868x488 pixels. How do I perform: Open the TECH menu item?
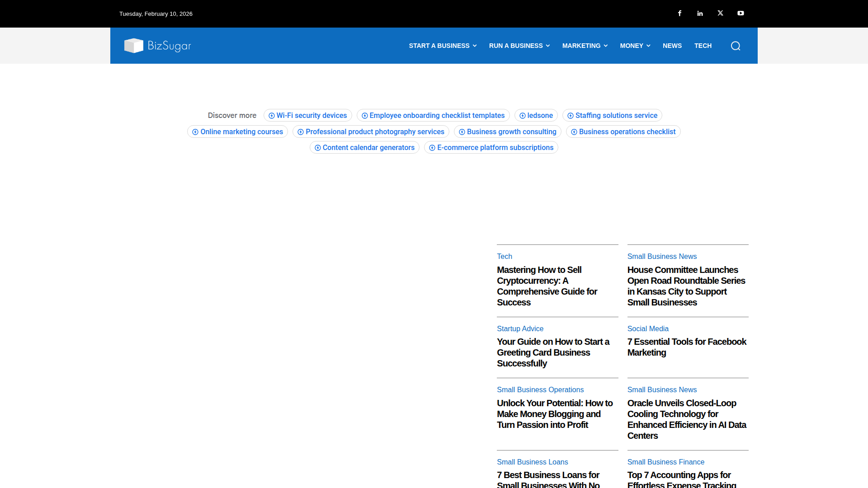pos(703,46)
